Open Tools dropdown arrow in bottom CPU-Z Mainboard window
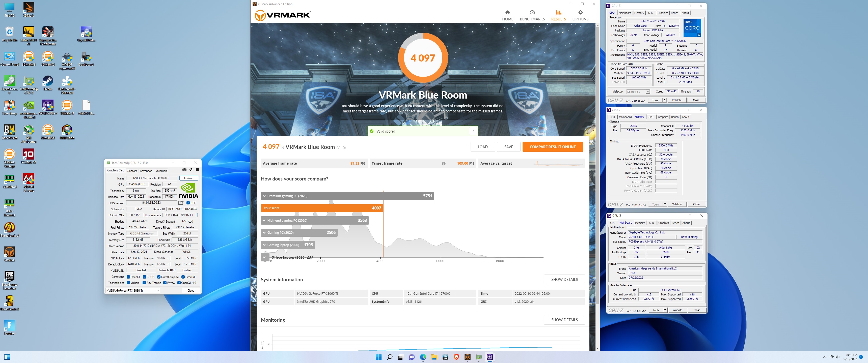The image size is (868, 363). coord(665,310)
